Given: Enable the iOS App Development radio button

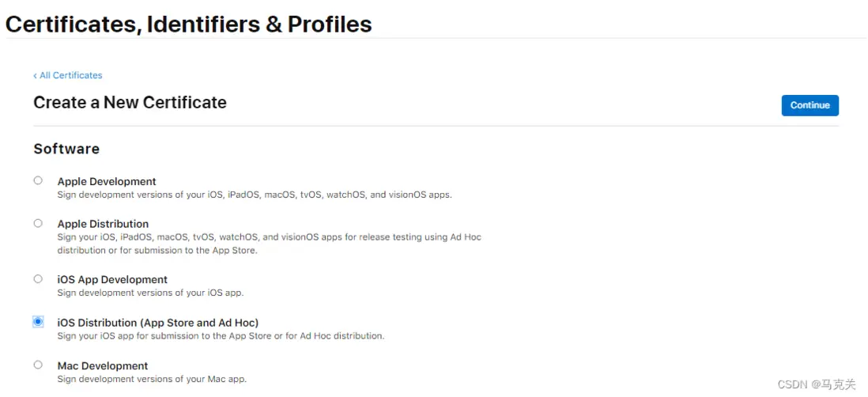Looking at the screenshot, I should pos(38,278).
